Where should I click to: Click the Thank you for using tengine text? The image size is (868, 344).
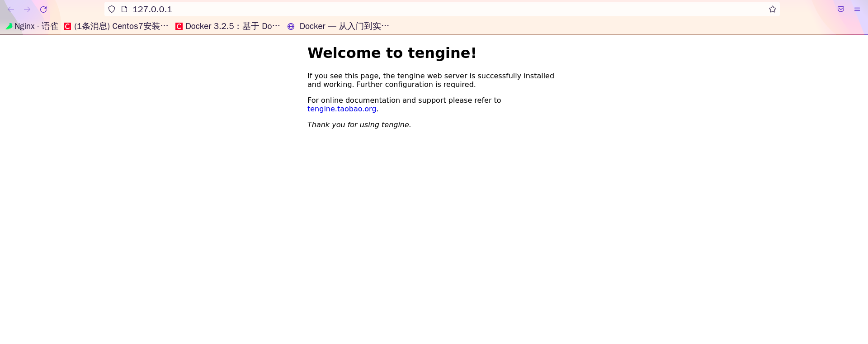click(359, 124)
